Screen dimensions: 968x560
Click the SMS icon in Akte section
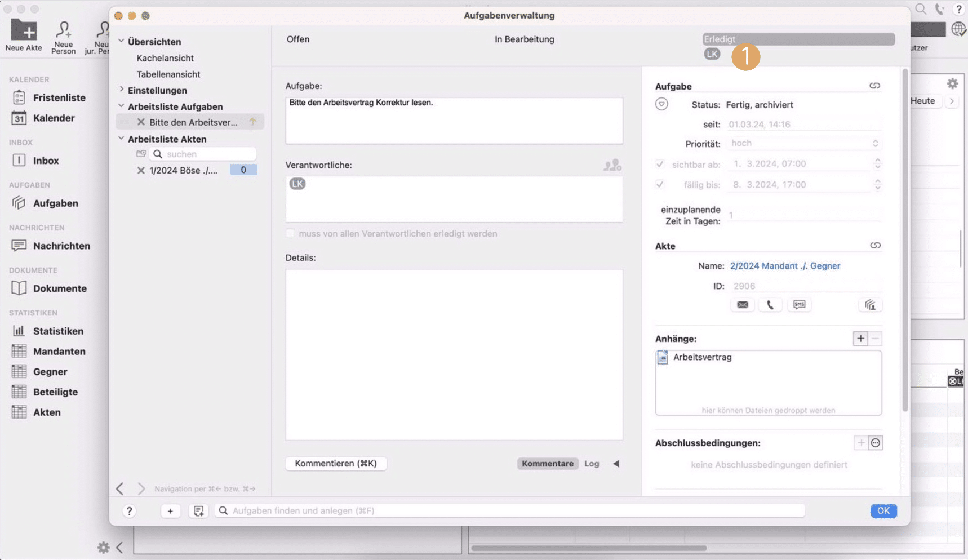pyautogui.click(x=799, y=305)
